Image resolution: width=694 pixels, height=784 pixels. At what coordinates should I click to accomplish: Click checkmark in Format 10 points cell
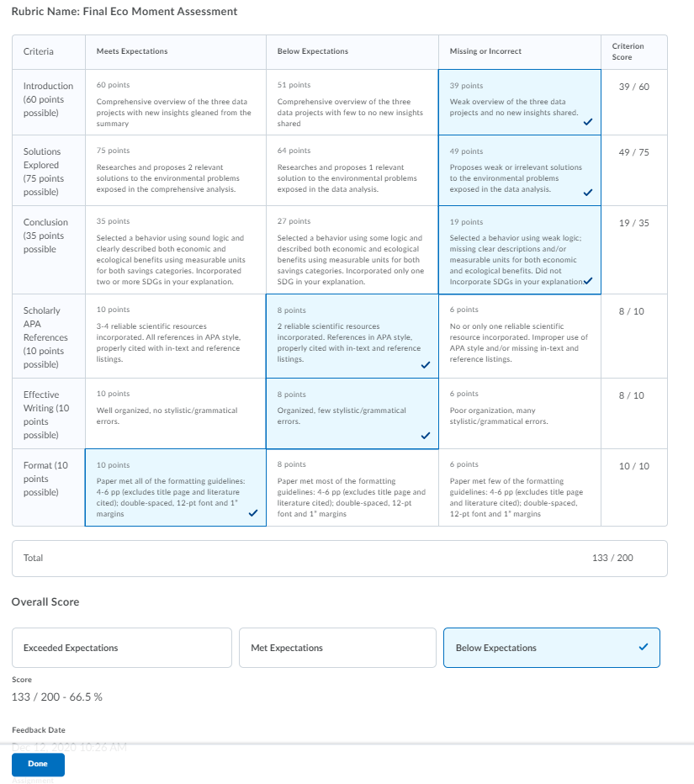coord(253,512)
